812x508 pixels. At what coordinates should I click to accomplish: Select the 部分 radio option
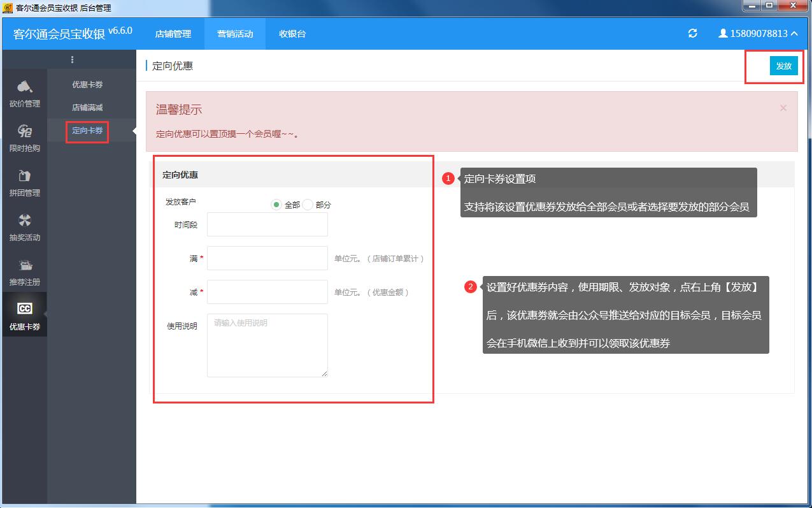pyautogui.click(x=308, y=205)
